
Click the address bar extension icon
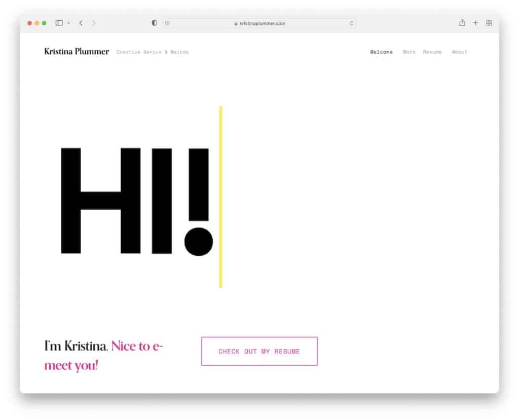point(167,23)
